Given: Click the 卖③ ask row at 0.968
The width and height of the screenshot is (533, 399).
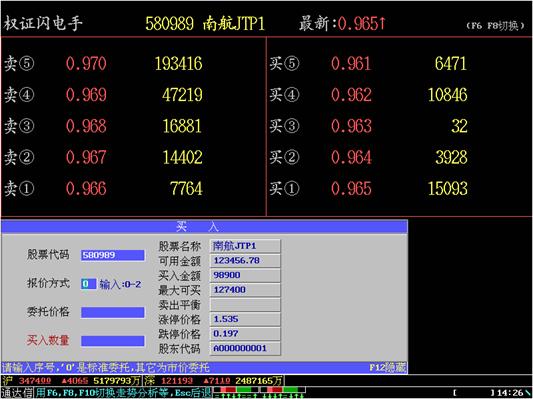Looking at the screenshot, I should coord(103,126).
